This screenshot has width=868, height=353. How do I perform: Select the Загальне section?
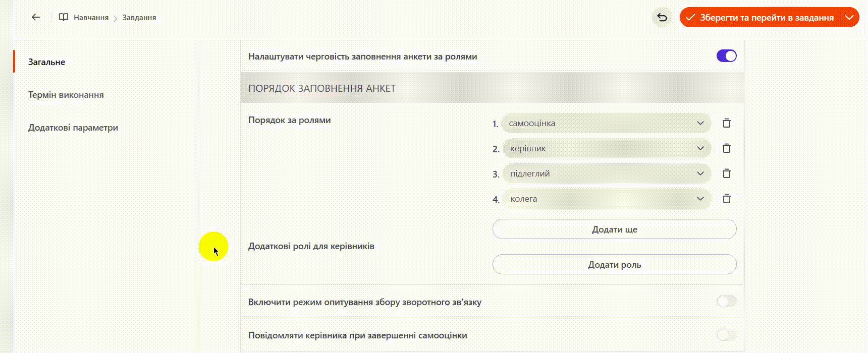click(x=47, y=62)
